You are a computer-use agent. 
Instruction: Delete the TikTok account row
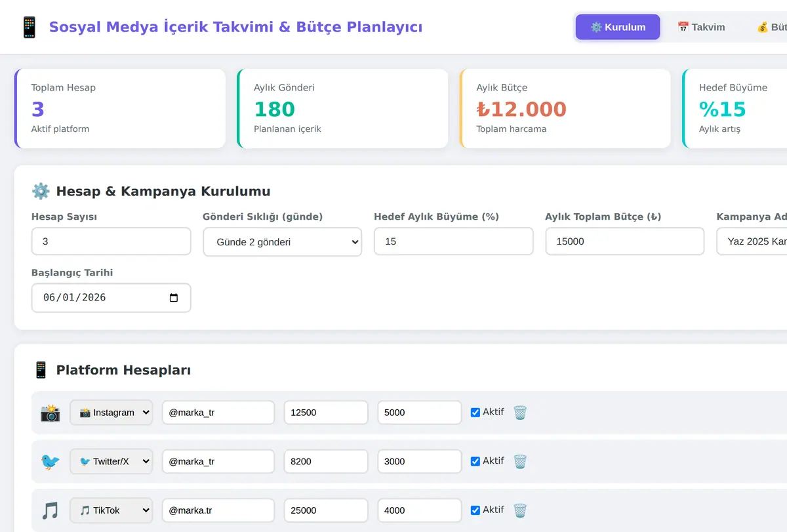(x=520, y=510)
